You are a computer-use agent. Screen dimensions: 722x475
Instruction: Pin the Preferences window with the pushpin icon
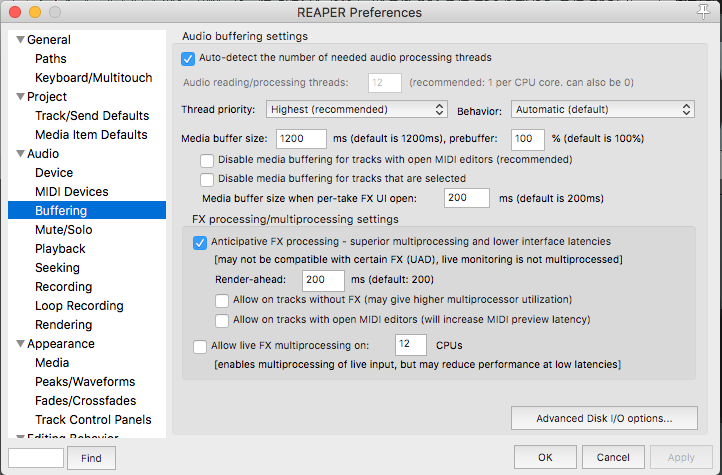point(703,12)
